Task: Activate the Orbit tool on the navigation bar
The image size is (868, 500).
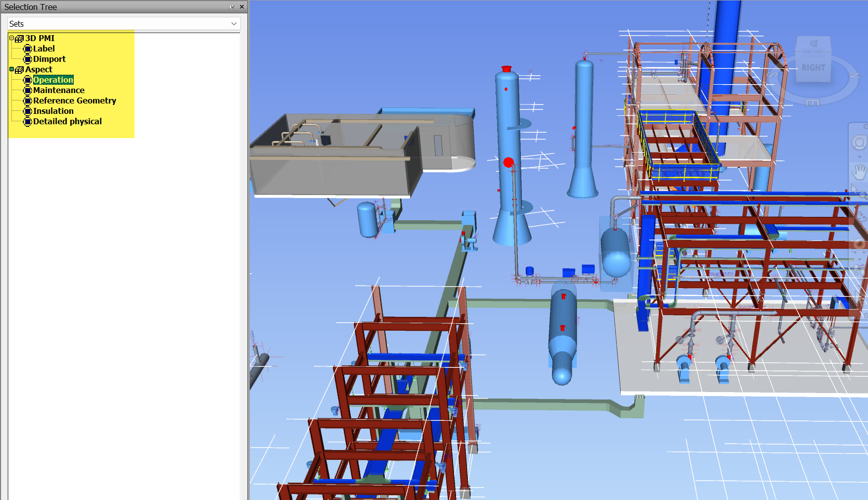Action: [x=861, y=215]
